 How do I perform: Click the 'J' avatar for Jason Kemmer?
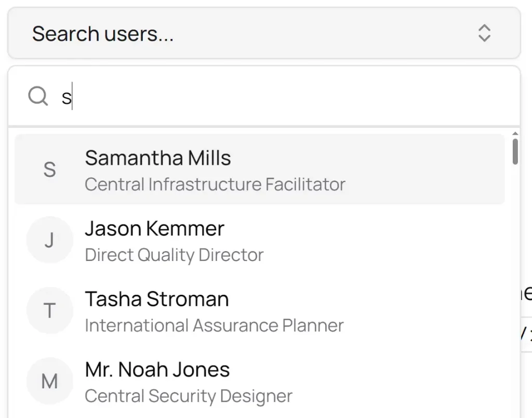pyautogui.click(x=49, y=240)
